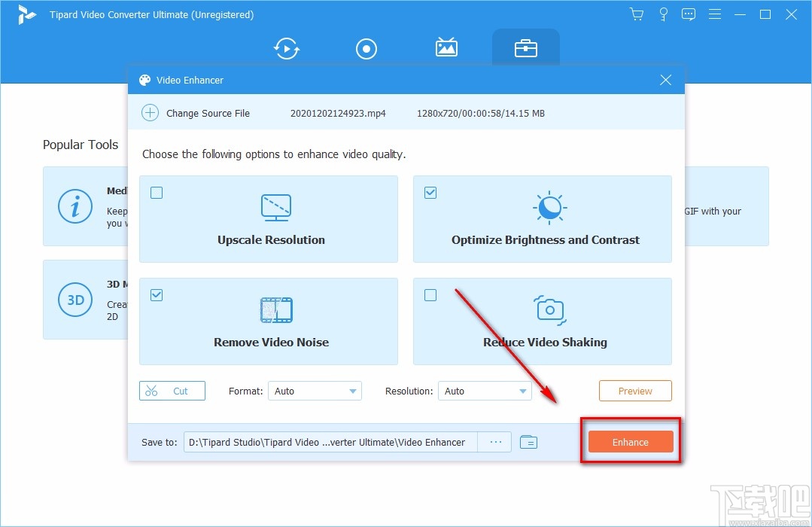Open the Resolution dropdown

(x=485, y=391)
